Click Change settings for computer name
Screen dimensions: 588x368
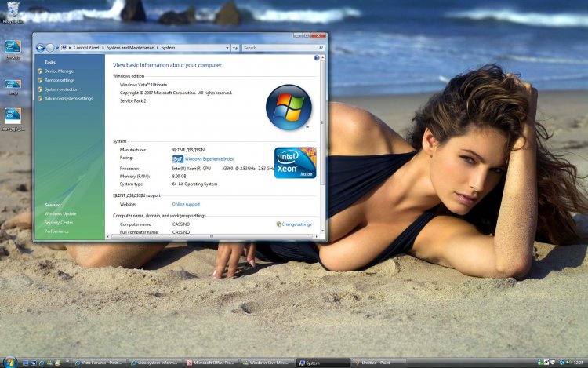click(296, 224)
